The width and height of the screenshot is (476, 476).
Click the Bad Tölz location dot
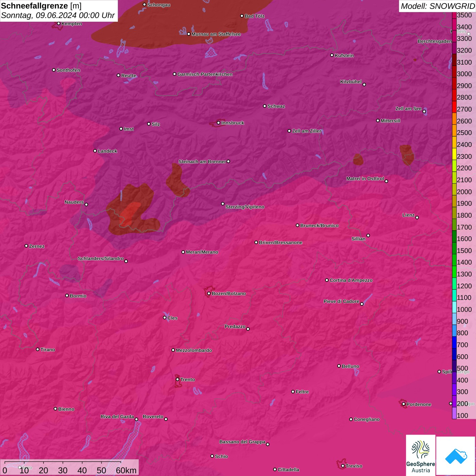pyautogui.click(x=242, y=16)
